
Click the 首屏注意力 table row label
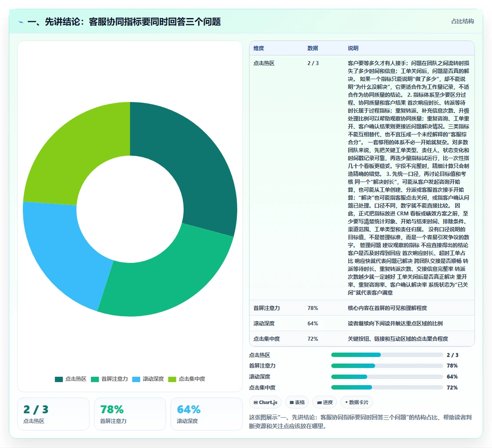[x=267, y=308]
